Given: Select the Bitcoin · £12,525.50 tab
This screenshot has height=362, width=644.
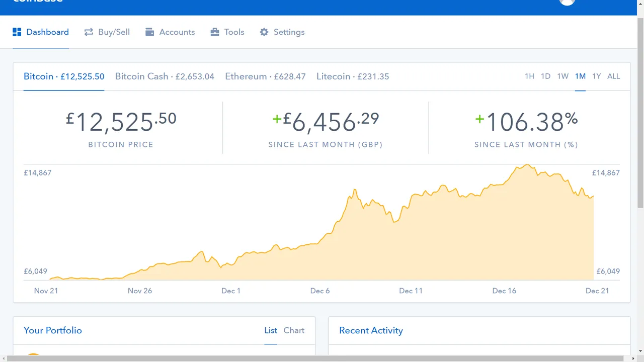Looking at the screenshot, I should tap(64, 76).
